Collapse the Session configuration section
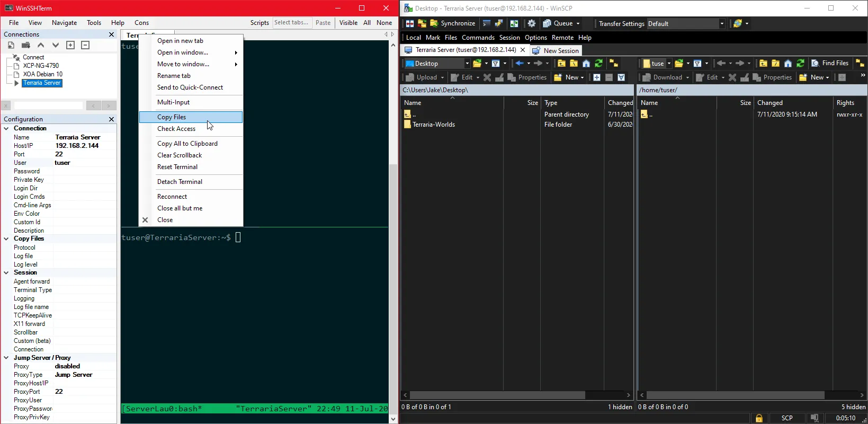The image size is (868, 424). click(6, 272)
